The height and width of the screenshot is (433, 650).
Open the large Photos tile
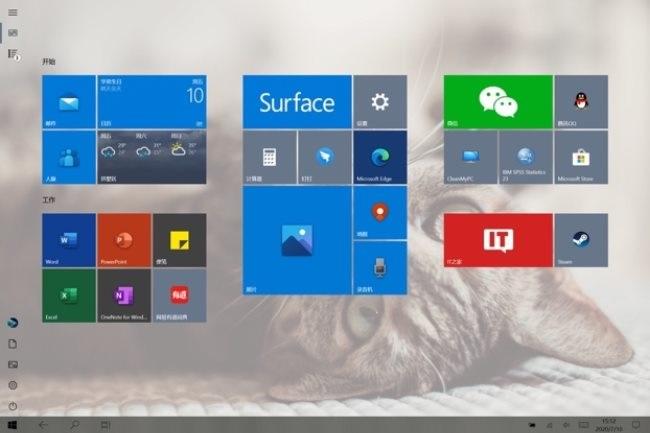[297, 240]
